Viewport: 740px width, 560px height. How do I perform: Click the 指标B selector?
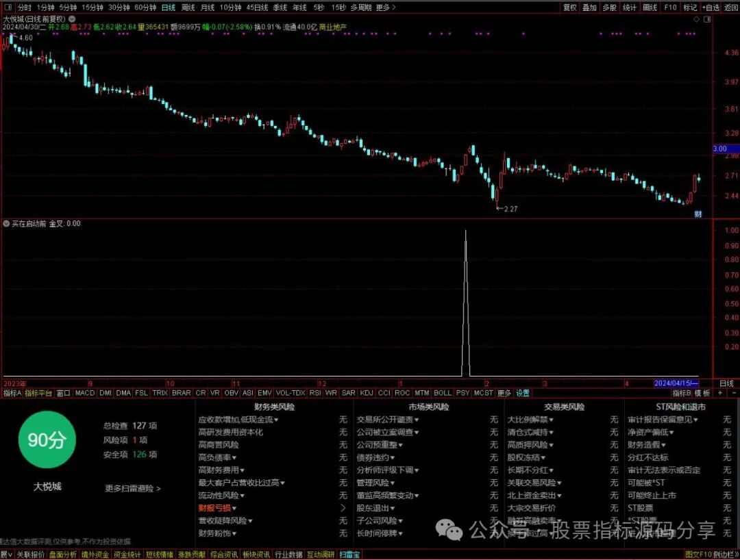pyautogui.click(x=682, y=393)
